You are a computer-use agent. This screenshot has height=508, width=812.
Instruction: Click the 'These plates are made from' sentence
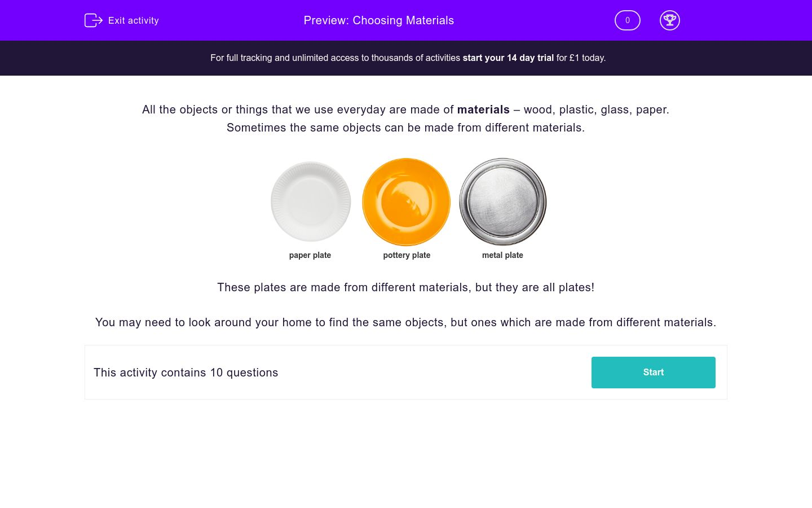pos(405,287)
